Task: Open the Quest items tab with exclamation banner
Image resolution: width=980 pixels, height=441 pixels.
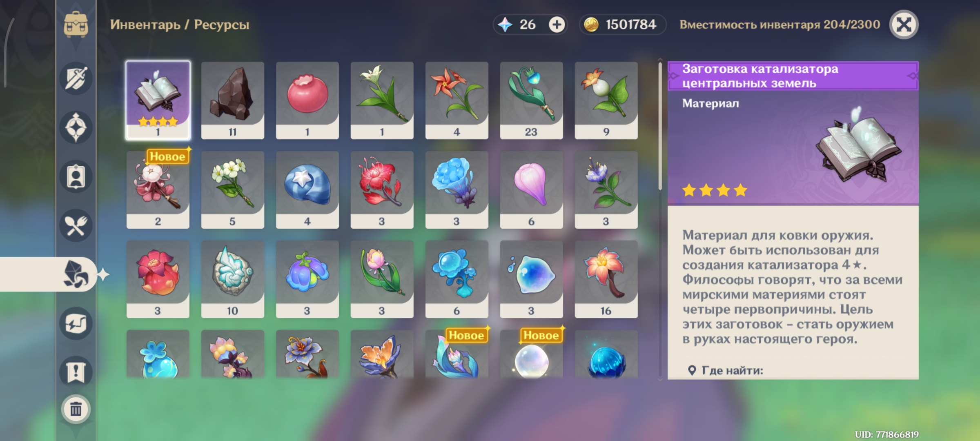Action: coord(76,372)
